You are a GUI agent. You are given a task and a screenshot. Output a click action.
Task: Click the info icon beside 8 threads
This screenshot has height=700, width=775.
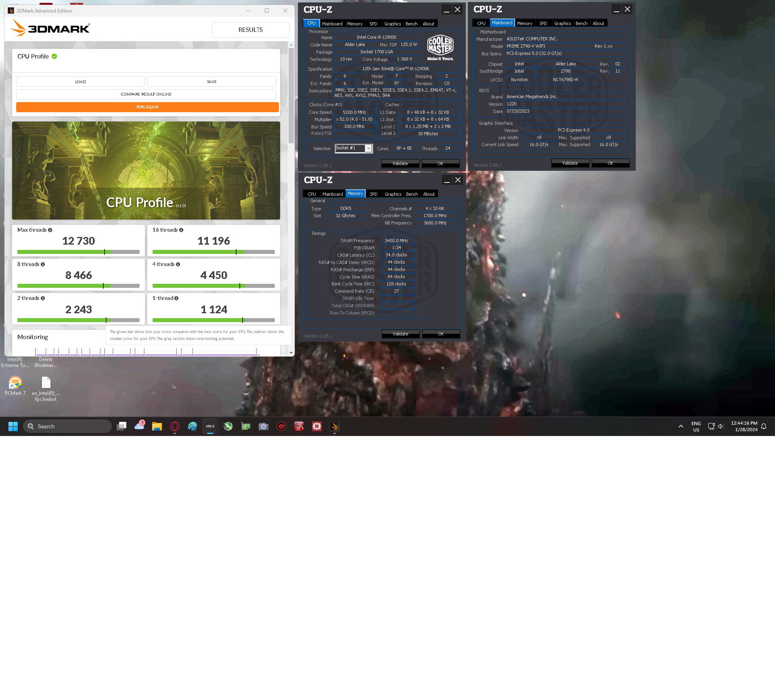43,264
